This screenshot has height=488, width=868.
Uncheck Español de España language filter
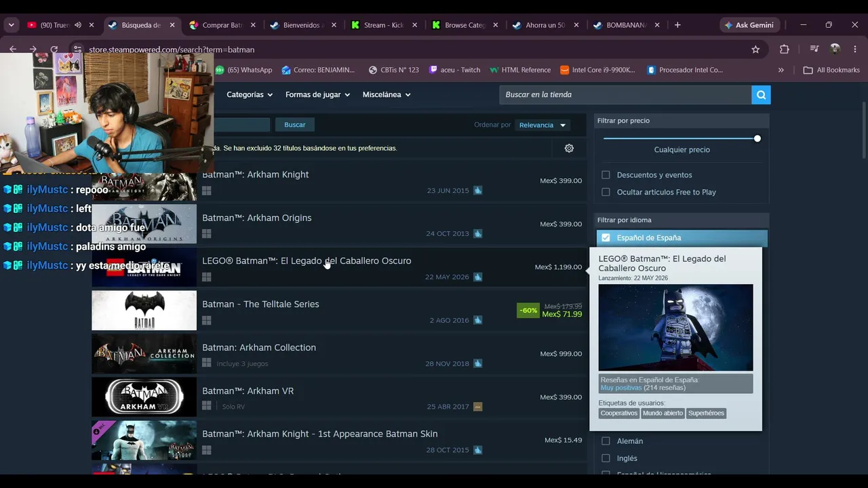point(606,238)
